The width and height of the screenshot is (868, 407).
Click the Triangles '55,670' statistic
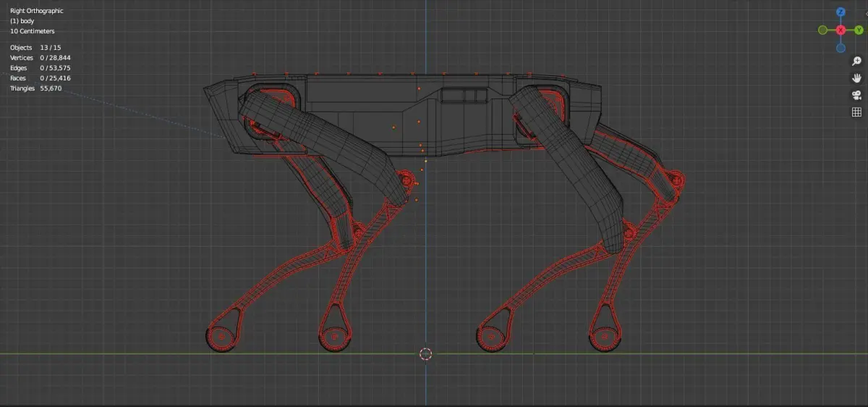tap(51, 88)
